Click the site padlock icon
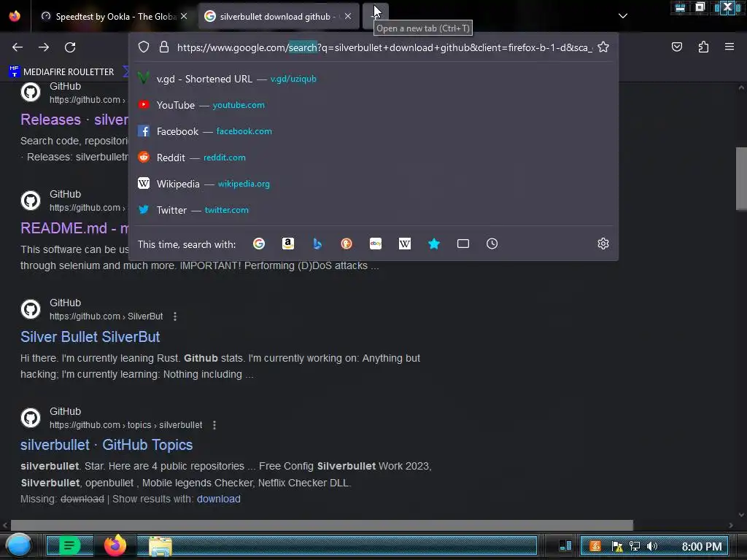 tap(164, 47)
